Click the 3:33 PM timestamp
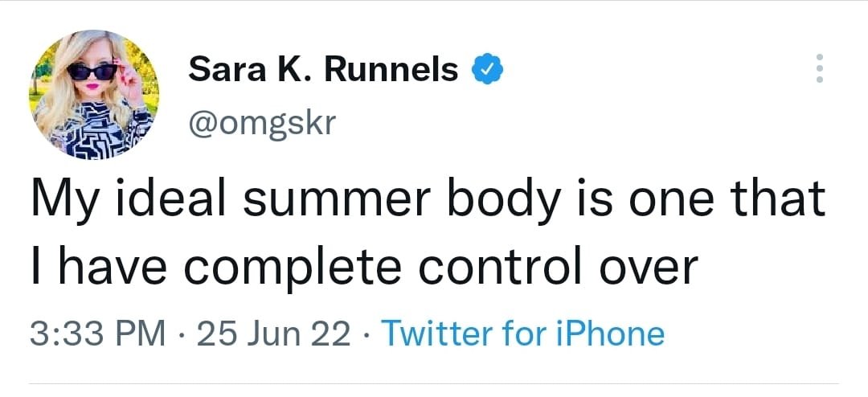The height and width of the screenshot is (397, 868). click(x=98, y=334)
